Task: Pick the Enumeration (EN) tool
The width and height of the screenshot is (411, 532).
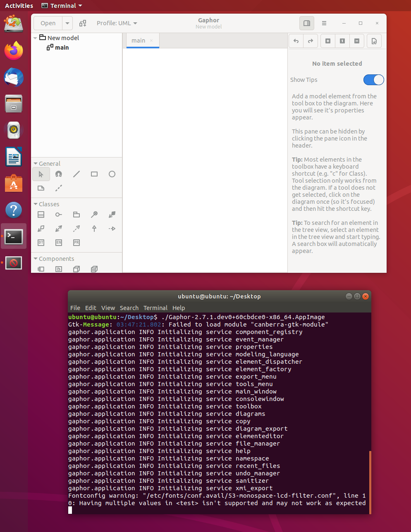Action: click(x=58, y=243)
